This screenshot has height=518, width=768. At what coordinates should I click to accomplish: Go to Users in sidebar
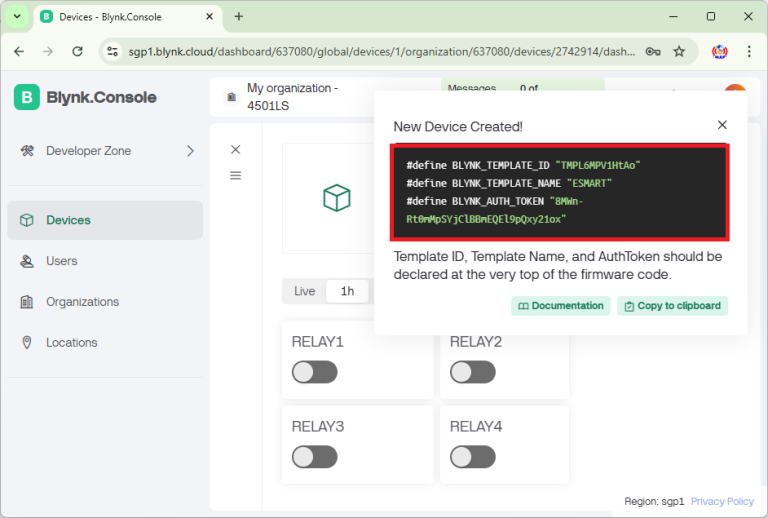pos(62,261)
